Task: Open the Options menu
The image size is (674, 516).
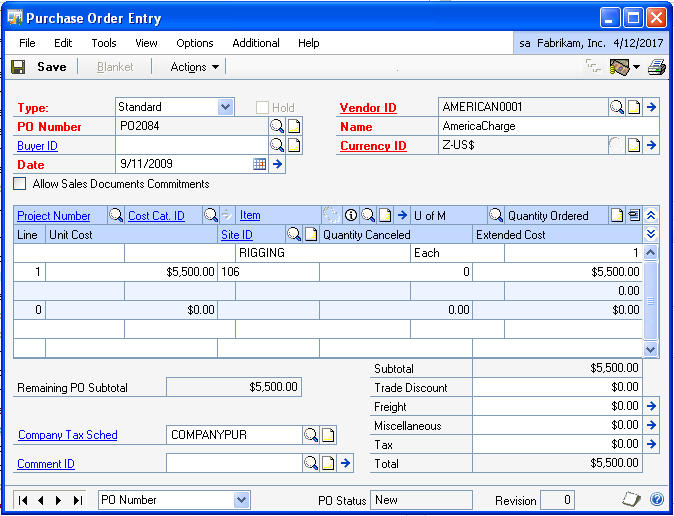Action: [195, 43]
